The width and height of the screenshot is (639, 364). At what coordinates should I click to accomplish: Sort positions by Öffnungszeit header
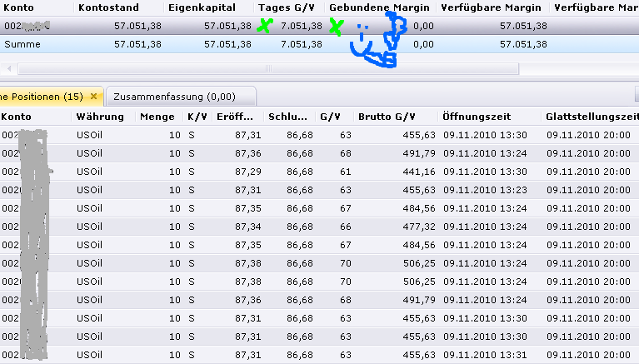tap(479, 117)
